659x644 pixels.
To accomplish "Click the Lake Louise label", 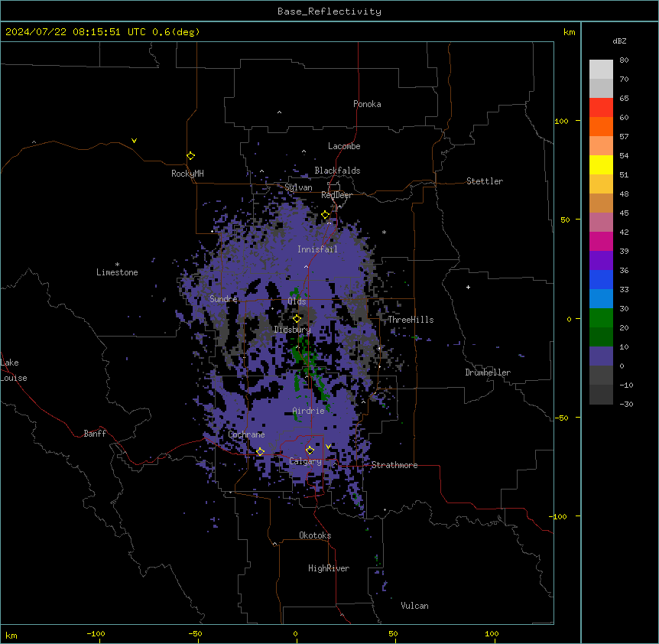I will coord(13,370).
